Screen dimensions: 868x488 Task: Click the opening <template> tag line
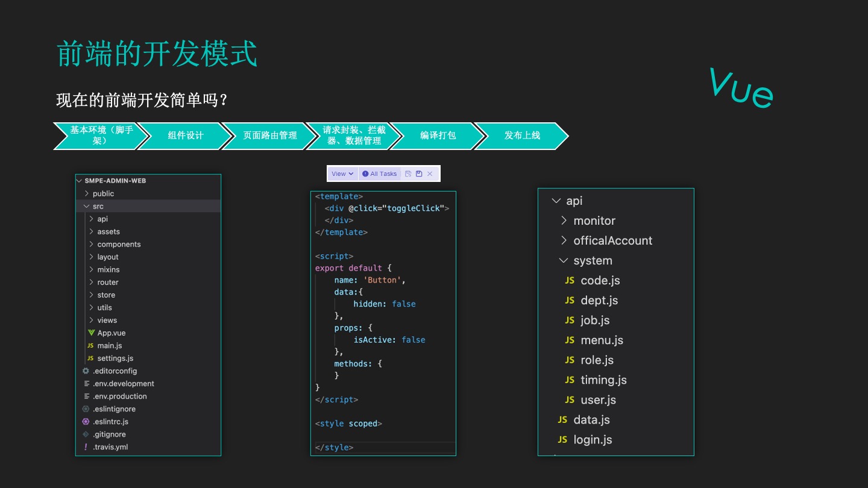(x=339, y=196)
